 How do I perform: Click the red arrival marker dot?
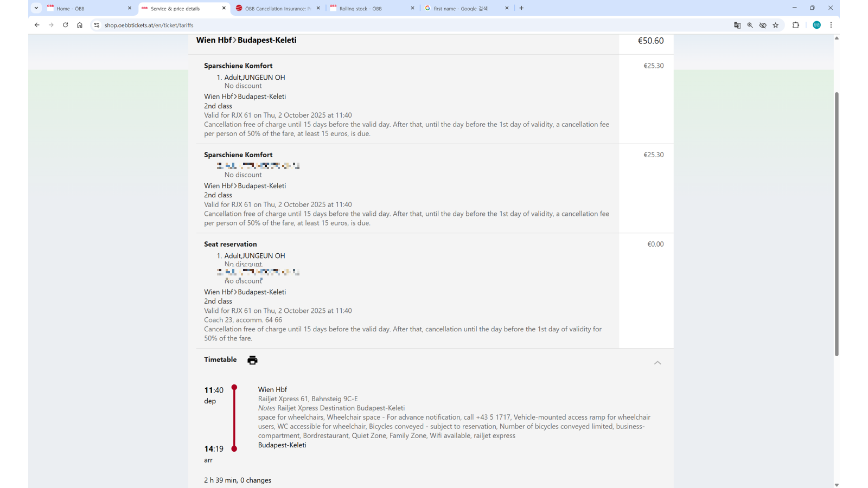(x=234, y=449)
